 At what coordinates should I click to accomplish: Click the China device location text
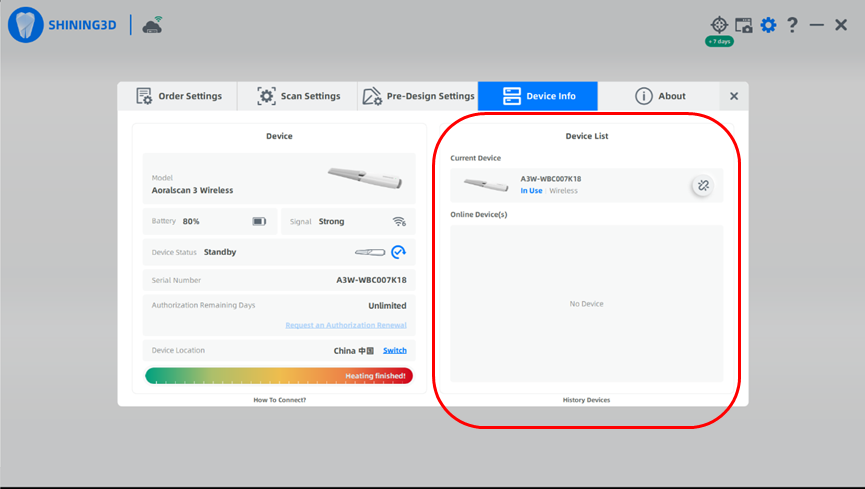(354, 351)
